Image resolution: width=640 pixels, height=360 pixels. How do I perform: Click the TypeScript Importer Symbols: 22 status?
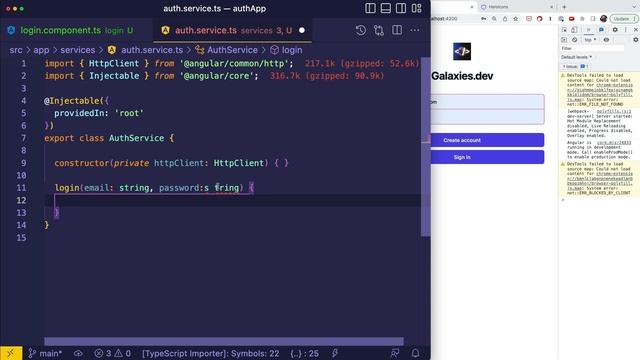211,353
